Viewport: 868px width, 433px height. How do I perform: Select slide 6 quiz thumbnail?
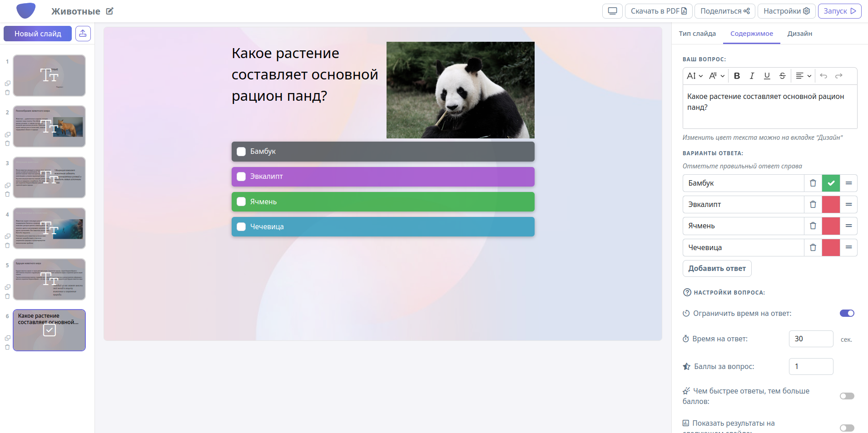tap(49, 330)
